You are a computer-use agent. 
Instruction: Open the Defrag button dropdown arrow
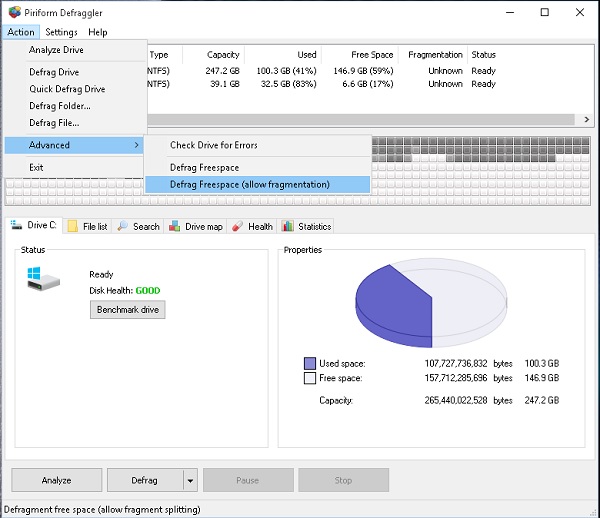(190, 481)
